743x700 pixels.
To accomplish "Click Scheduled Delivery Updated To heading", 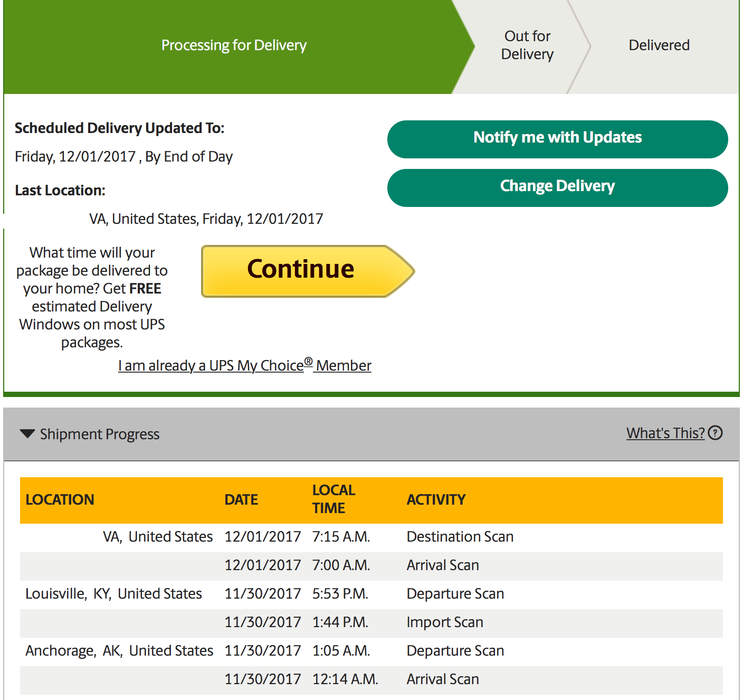I will click(119, 128).
